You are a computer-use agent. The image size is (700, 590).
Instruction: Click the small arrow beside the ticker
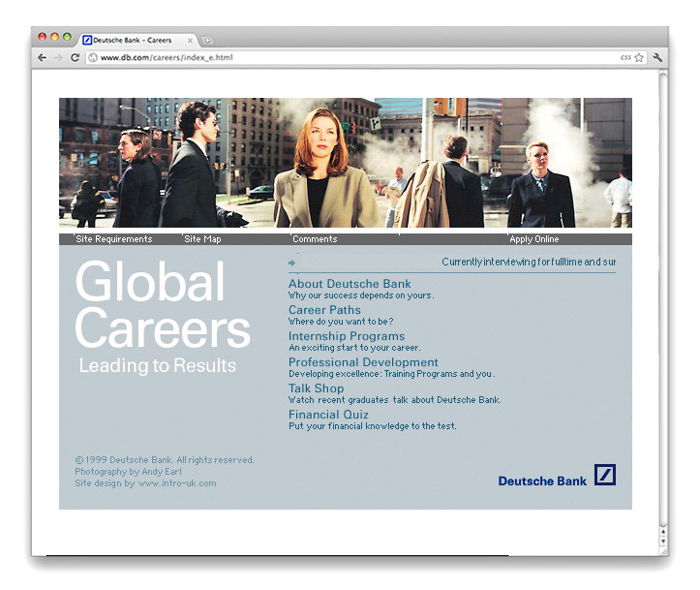tap(292, 264)
